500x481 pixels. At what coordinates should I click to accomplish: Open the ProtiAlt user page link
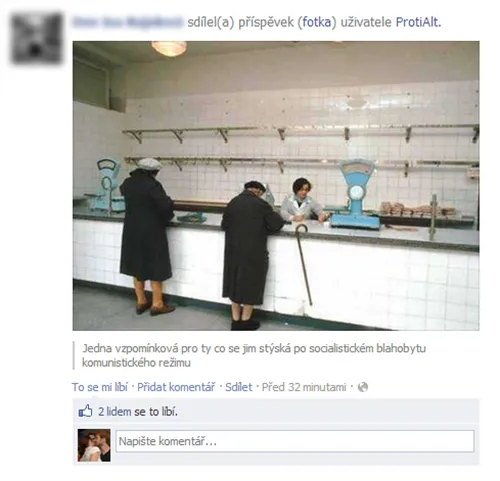coord(417,22)
